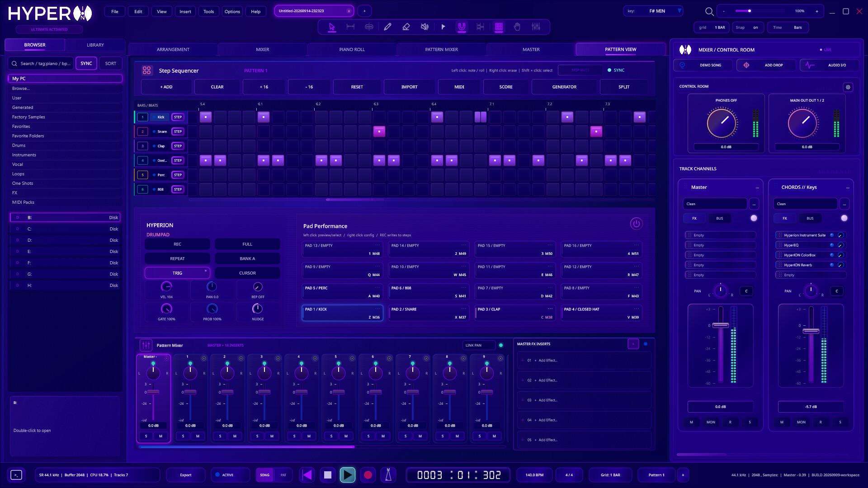
Task: Open Master track channel options menu
Action: click(757, 188)
